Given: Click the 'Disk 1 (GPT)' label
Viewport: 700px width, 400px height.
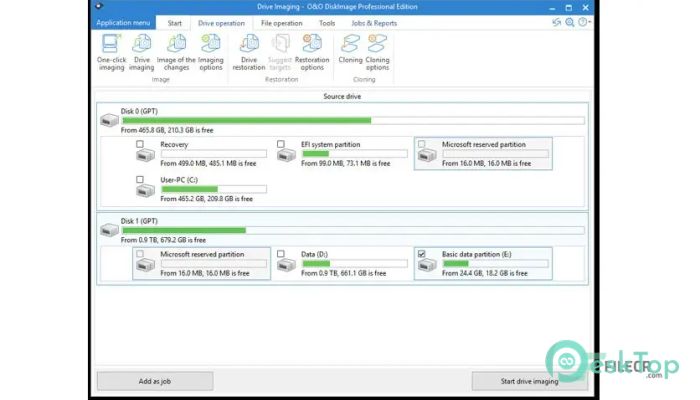Looking at the screenshot, I should (139, 221).
